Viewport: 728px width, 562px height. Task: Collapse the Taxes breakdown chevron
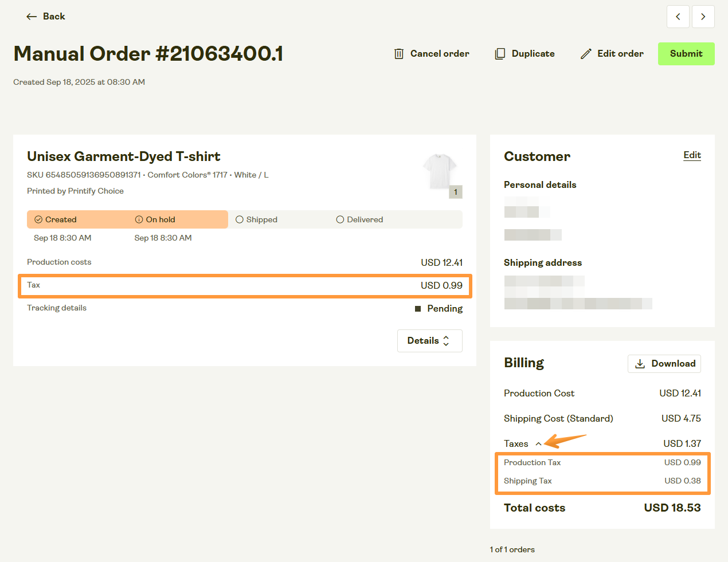[x=537, y=443]
